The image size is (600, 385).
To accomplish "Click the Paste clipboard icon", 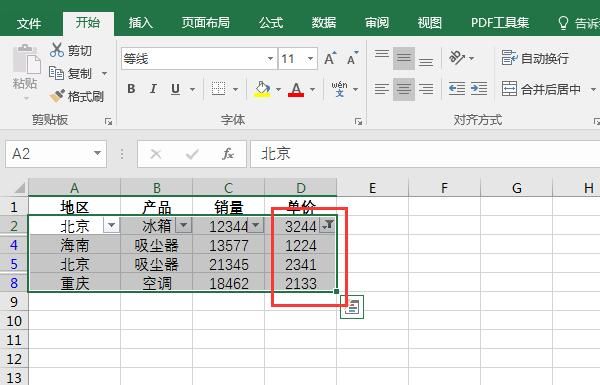I will (26, 59).
